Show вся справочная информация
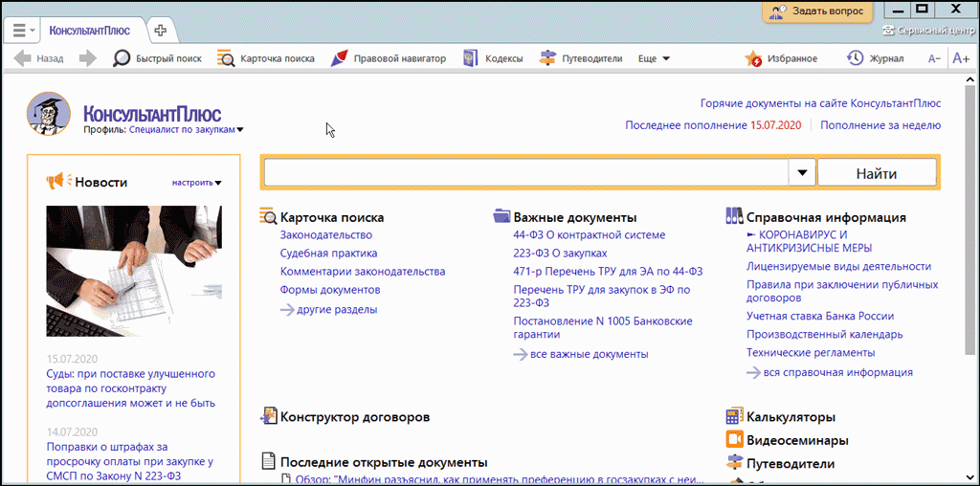 coord(830,372)
